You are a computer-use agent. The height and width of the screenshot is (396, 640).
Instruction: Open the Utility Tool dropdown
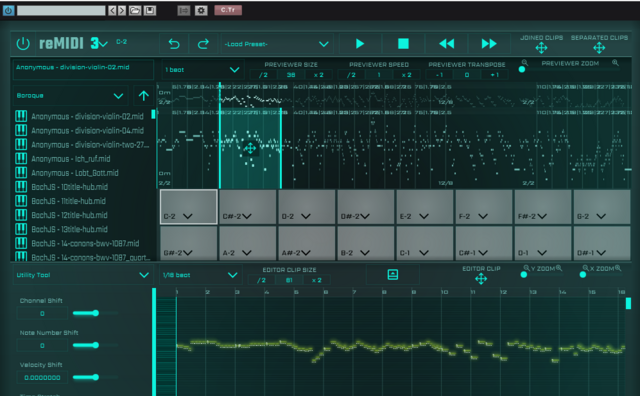point(82,275)
